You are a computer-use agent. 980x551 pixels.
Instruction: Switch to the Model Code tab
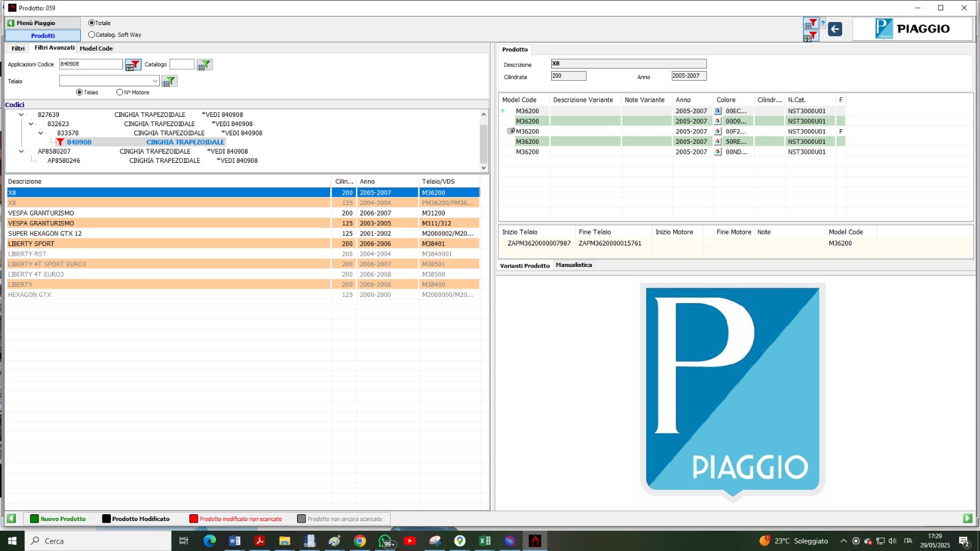coord(96,48)
